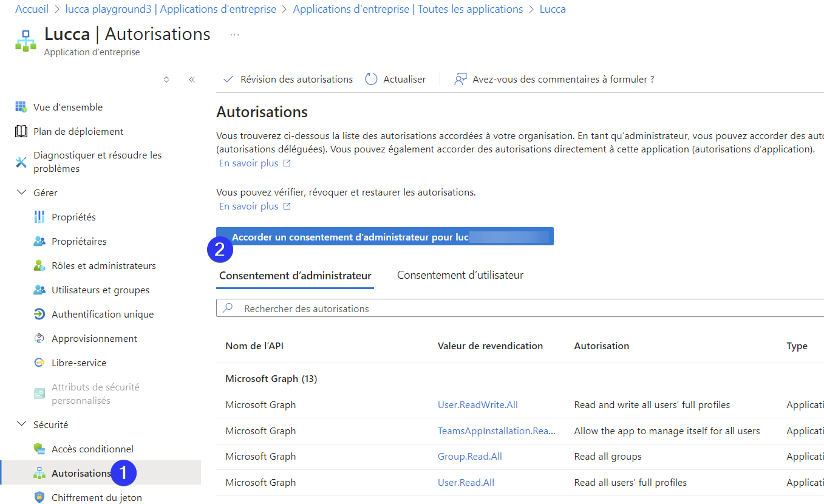Collapse the sidebar with double chevron
Screen dimensions: 824x504
click(x=192, y=80)
